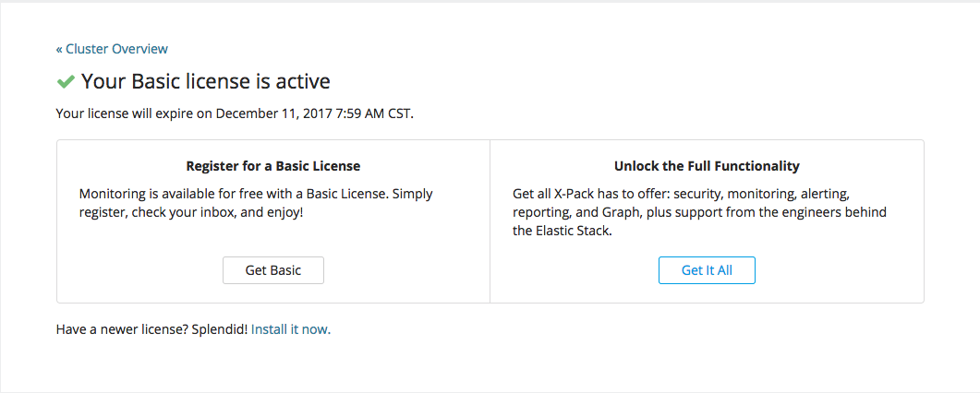Click the 'Have a newer license? Splendid!' text
Screen dimensions: 980x393
151,328
